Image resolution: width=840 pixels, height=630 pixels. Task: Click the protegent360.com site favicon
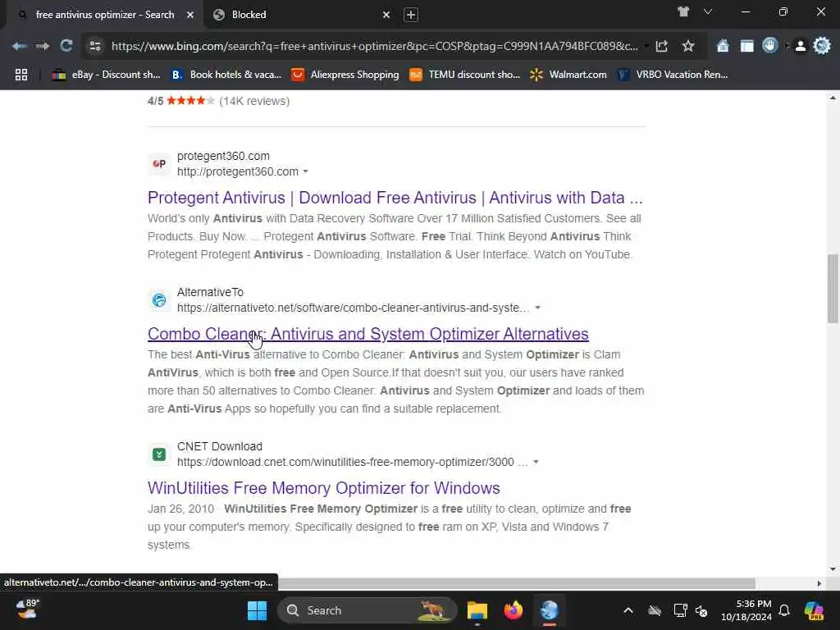pos(159,164)
